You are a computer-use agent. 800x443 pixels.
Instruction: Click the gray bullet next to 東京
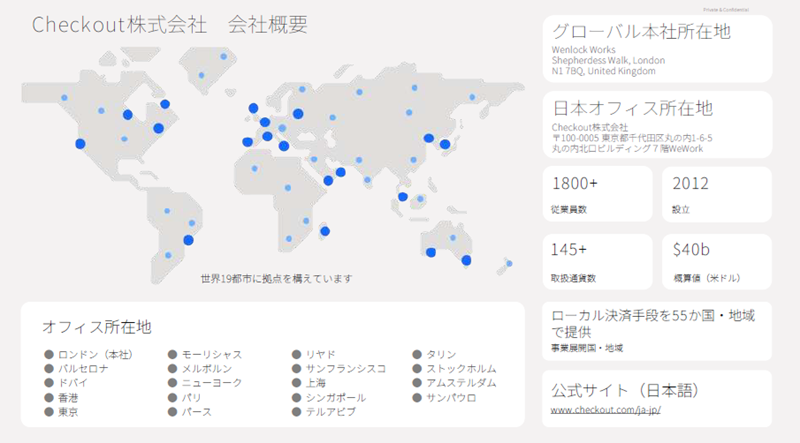point(48,411)
